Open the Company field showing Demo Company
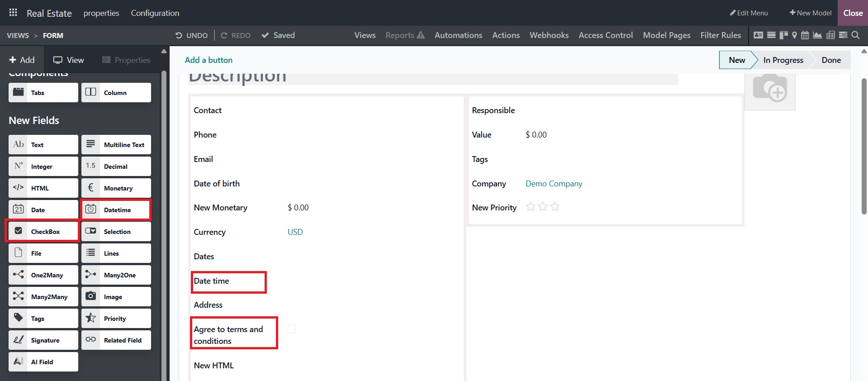The height and width of the screenshot is (381, 868). (554, 184)
